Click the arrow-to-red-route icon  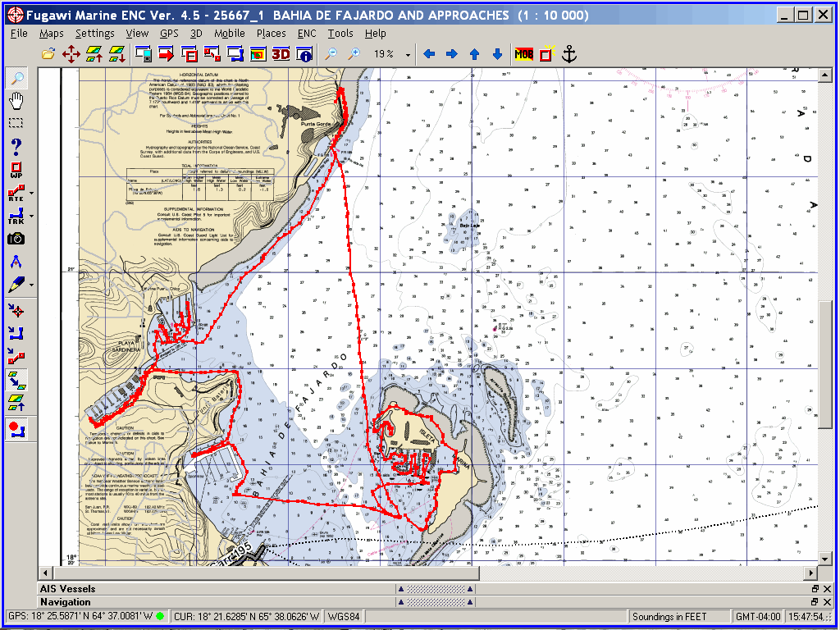coord(16,356)
